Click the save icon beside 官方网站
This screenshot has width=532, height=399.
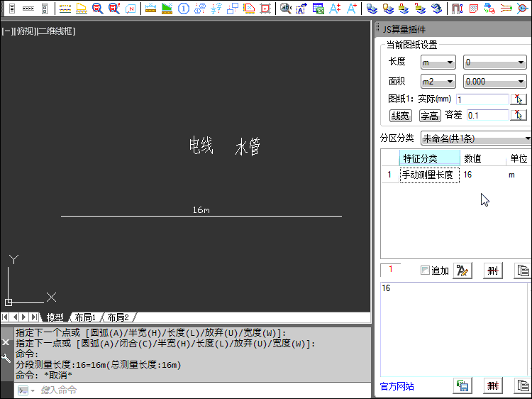click(x=462, y=386)
